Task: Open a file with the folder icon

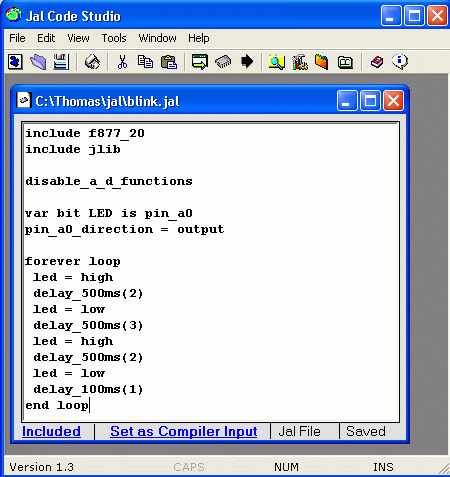Action: click(x=38, y=62)
